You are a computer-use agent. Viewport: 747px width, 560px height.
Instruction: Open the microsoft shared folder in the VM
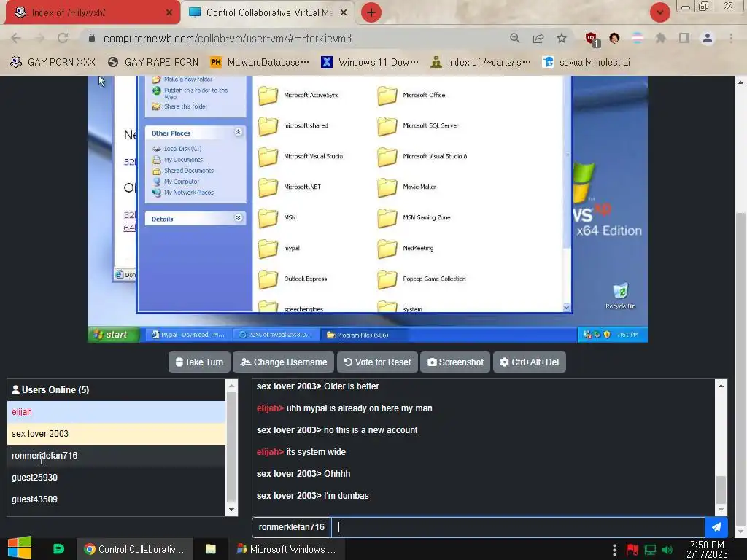click(293, 125)
